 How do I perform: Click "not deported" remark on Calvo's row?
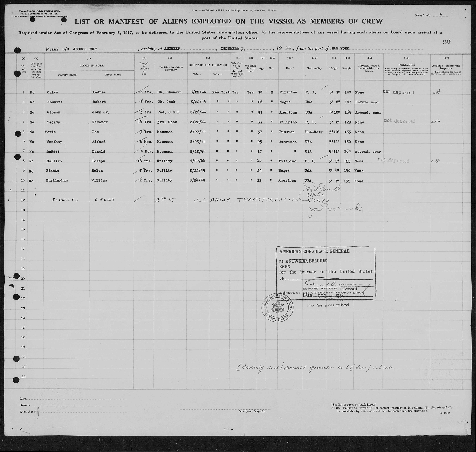click(x=398, y=92)
